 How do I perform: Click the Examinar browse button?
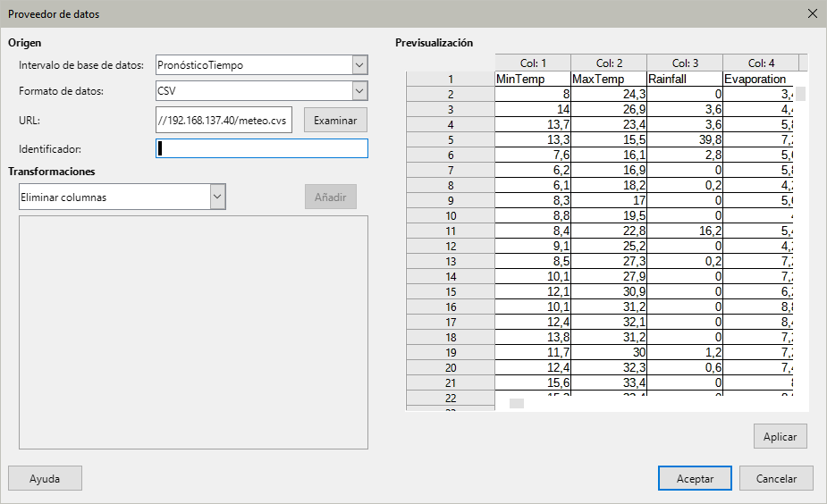tap(335, 121)
